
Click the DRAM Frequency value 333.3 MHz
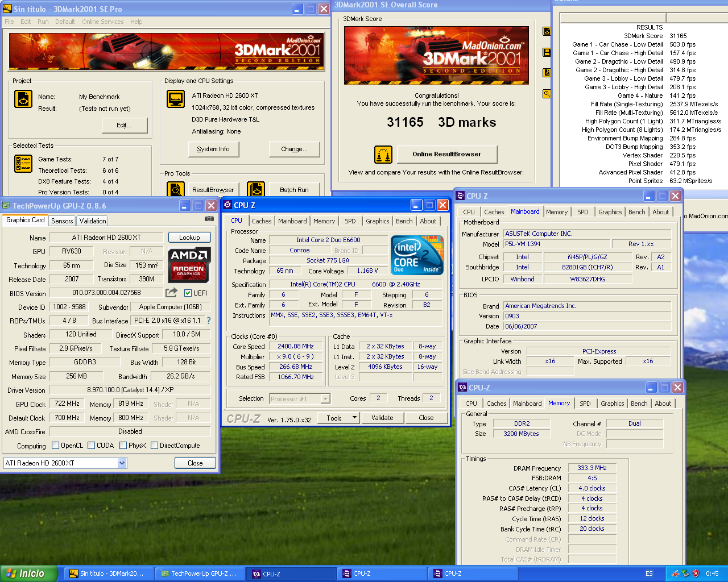coord(592,468)
